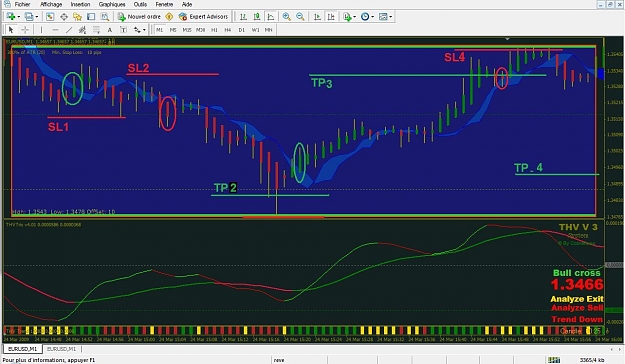Toggle chart auto scroll

pyautogui.click(x=317, y=17)
